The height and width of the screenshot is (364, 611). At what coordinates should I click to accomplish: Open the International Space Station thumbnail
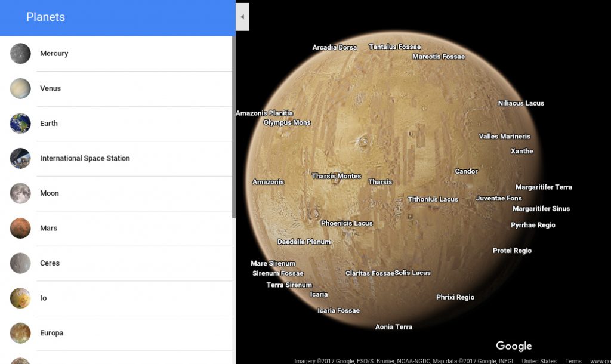click(x=20, y=158)
